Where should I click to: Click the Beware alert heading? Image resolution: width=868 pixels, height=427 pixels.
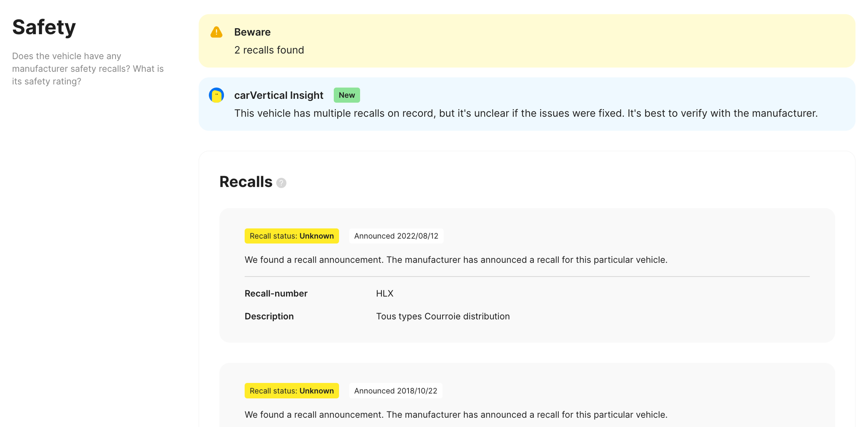click(x=252, y=32)
